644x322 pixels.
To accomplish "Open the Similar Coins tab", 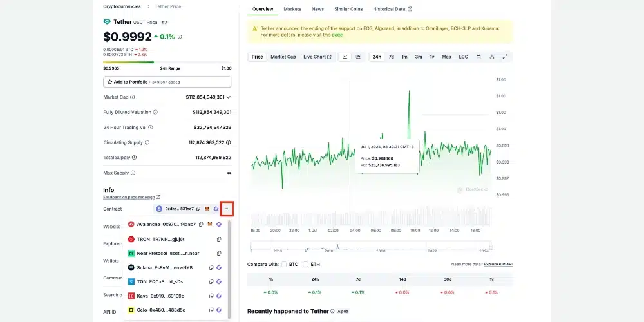I will (348, 9).
